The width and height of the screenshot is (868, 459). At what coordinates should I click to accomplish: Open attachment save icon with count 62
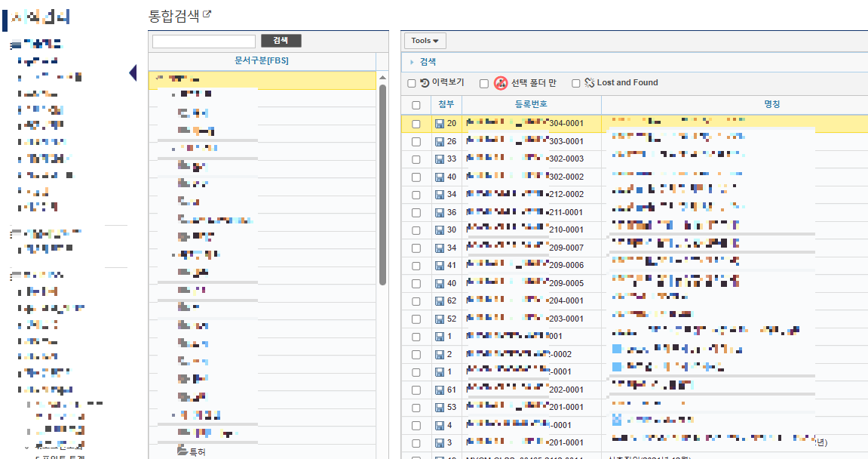(x=440, y=301)
